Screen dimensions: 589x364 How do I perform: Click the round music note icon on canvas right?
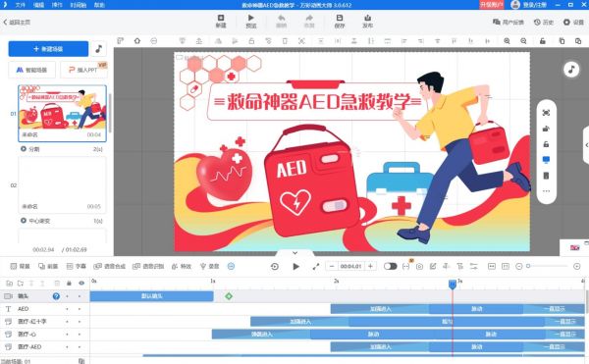tap(571, 69)
